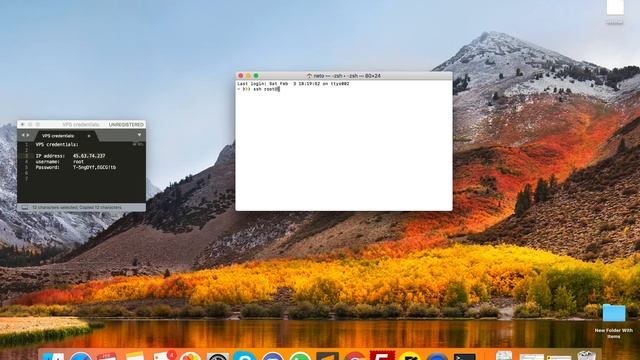Click the IP address value 45.63.74.237
This screenshot has width=640, height=360.
[89, 156]
